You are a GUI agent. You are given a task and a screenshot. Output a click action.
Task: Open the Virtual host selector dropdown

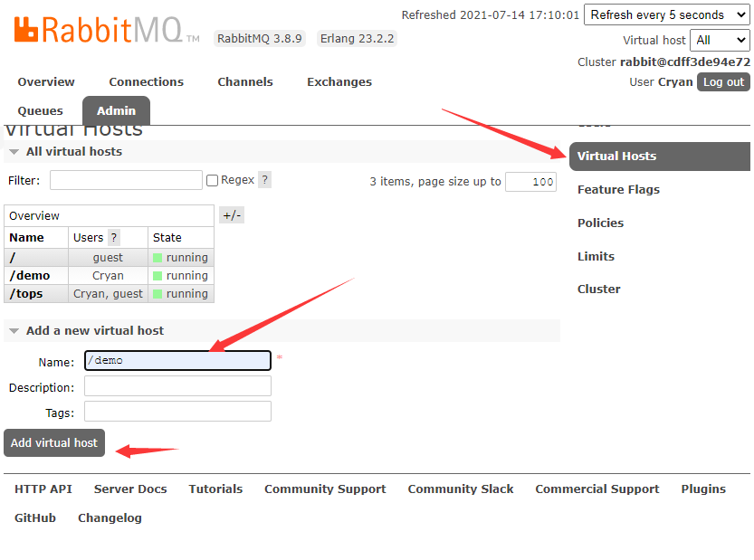[x=720, y=41]
